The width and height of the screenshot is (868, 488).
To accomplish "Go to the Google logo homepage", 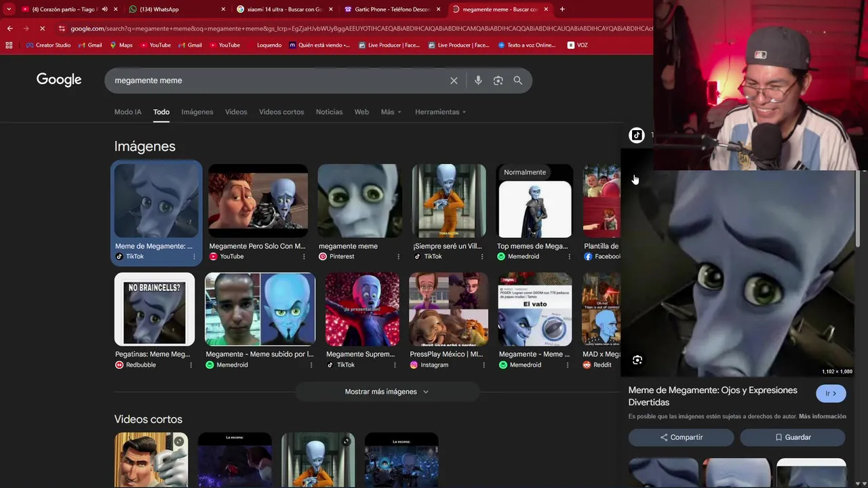I will point(59,80).
